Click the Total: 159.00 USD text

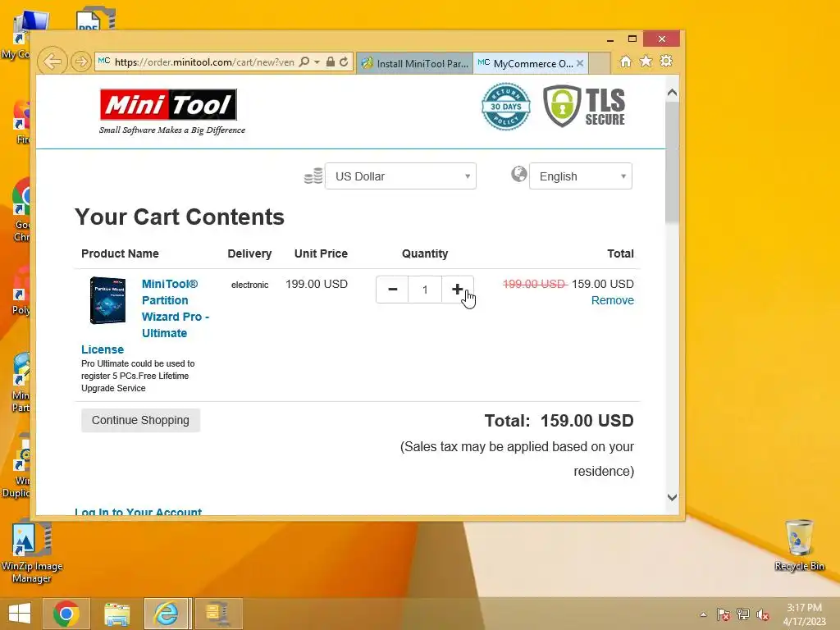(559, 421)
